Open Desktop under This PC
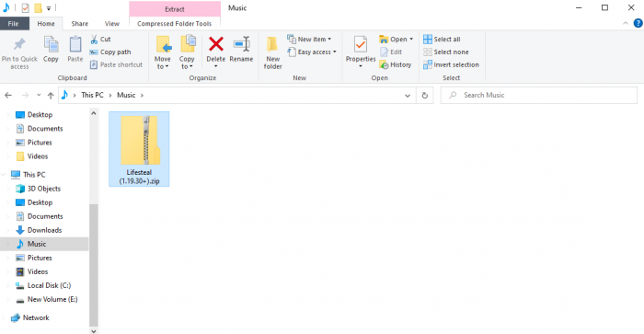The image size is (644, 334). tap(40, 202)
